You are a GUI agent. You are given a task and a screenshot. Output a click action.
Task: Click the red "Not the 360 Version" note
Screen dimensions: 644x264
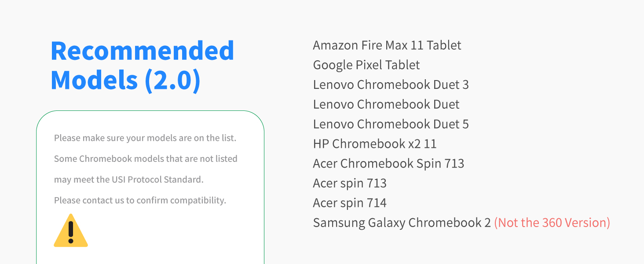pyautogui.click(x=552, y=223)
